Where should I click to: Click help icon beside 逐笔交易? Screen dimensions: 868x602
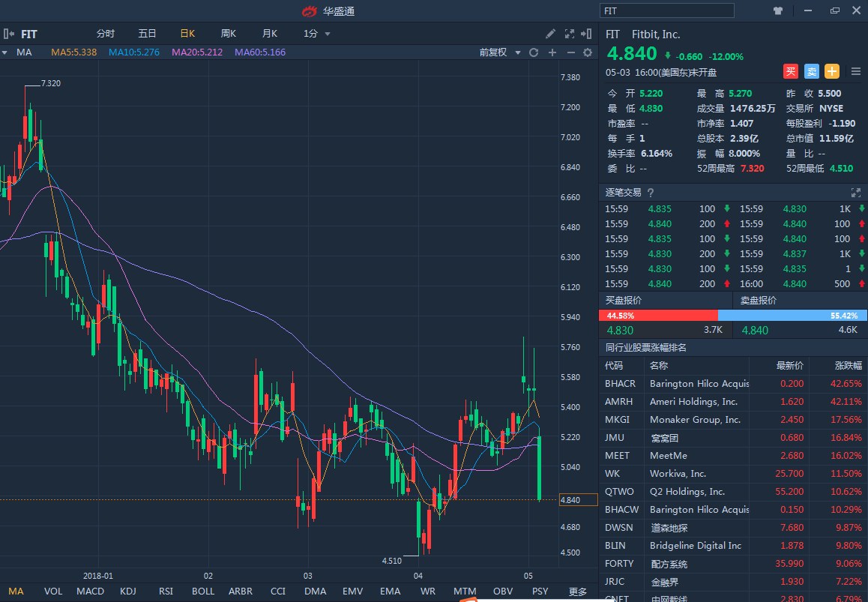[650, 193]
